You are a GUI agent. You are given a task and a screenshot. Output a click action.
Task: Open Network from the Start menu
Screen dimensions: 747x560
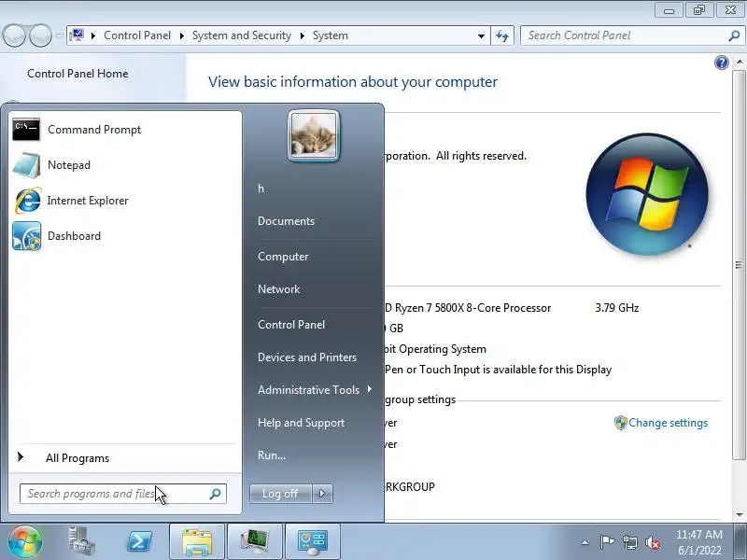point(278,289)
